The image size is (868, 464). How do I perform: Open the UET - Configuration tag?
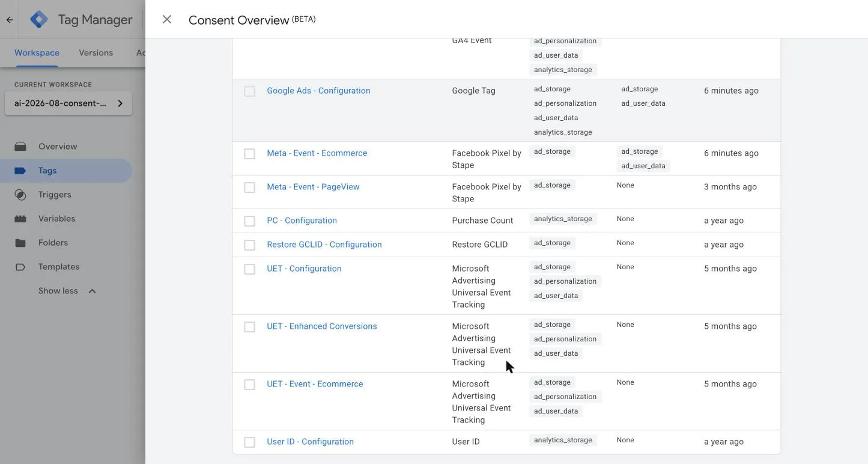coord(304,269)
